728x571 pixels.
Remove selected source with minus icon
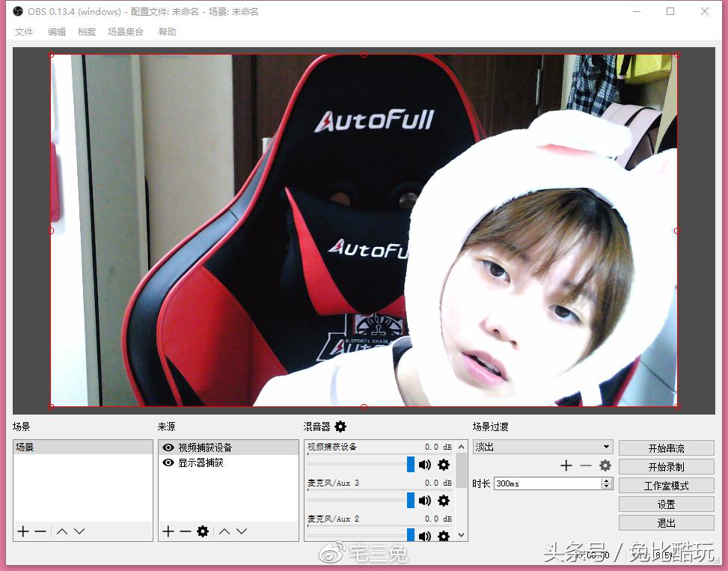186,531
